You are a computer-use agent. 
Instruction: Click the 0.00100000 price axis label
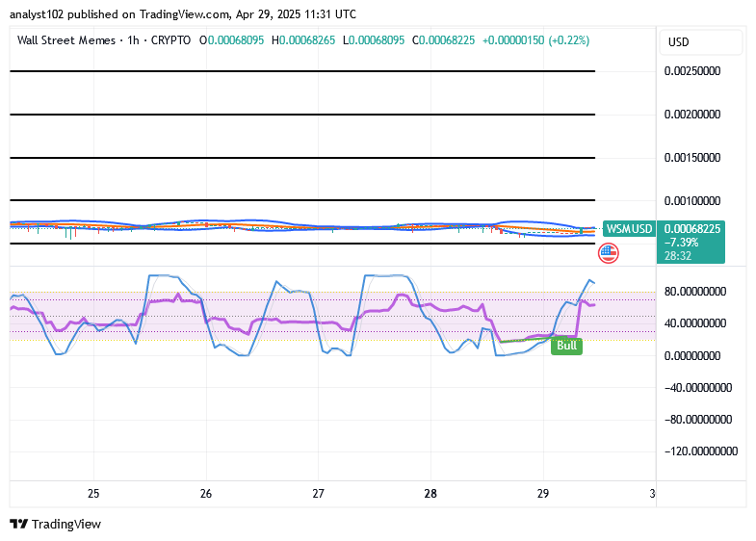coord(692,201)
